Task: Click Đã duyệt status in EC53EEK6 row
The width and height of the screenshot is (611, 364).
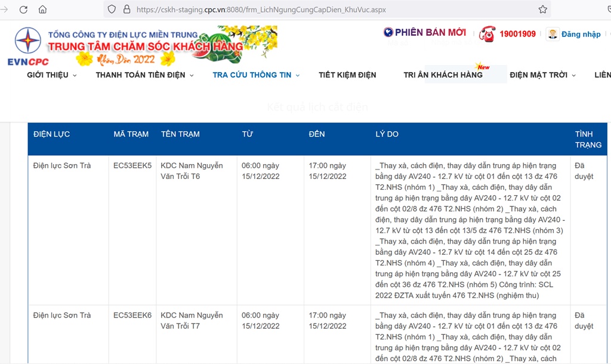Action: (584, 320)
